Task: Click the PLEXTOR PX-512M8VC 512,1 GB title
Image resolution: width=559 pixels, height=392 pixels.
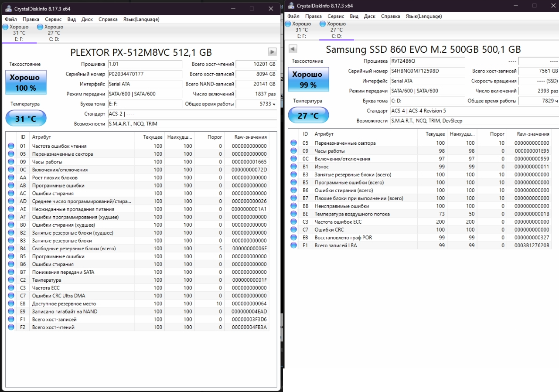Action: 141,52
